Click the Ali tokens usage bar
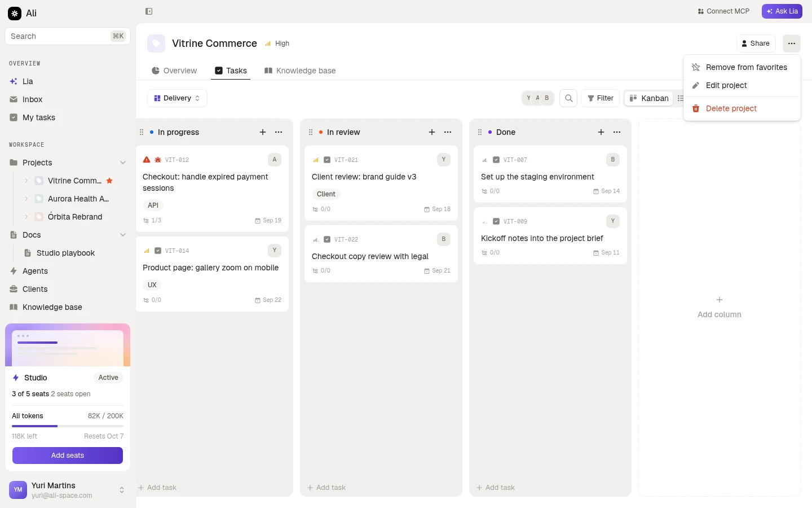Image resolution: width=812 pixels, height=508 pixels. coord(68,426)
